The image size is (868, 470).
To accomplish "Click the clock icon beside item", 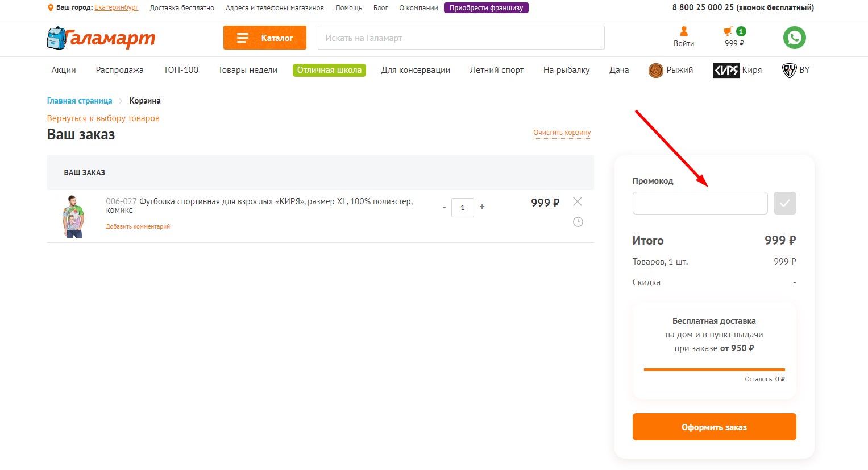I will [x=578, y=222].
